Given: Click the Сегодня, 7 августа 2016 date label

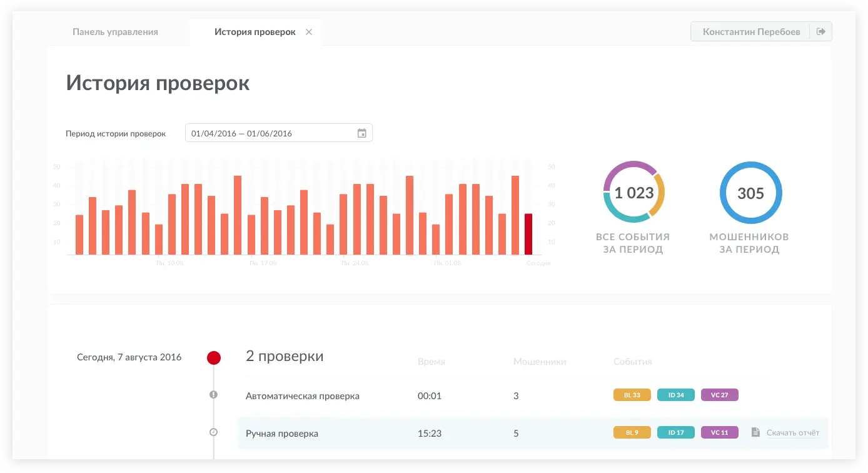Looking at the screenshot, I should [129, 358].
